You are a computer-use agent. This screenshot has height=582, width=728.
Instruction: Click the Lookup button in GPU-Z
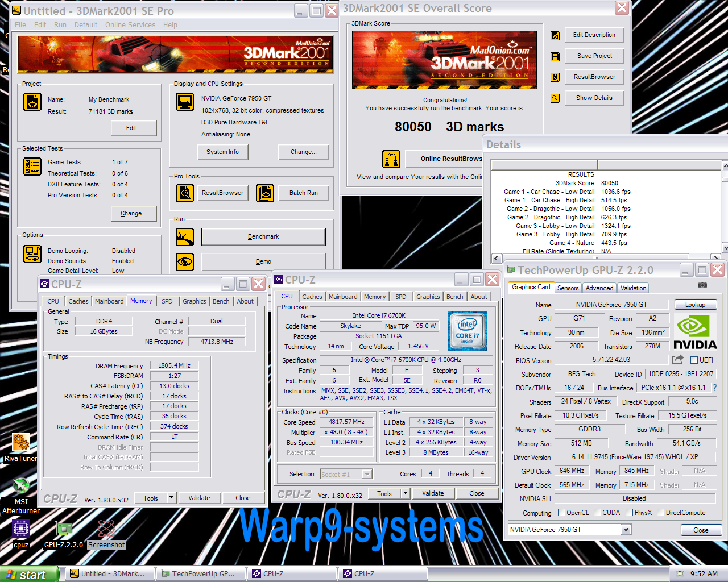(695, 305)
